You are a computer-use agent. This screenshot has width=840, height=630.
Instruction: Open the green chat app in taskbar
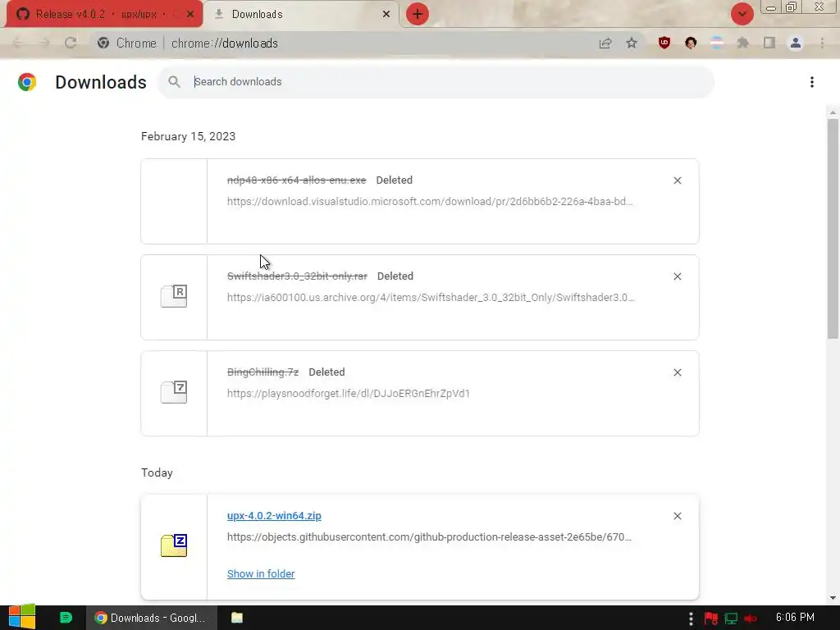click(66, 618)
